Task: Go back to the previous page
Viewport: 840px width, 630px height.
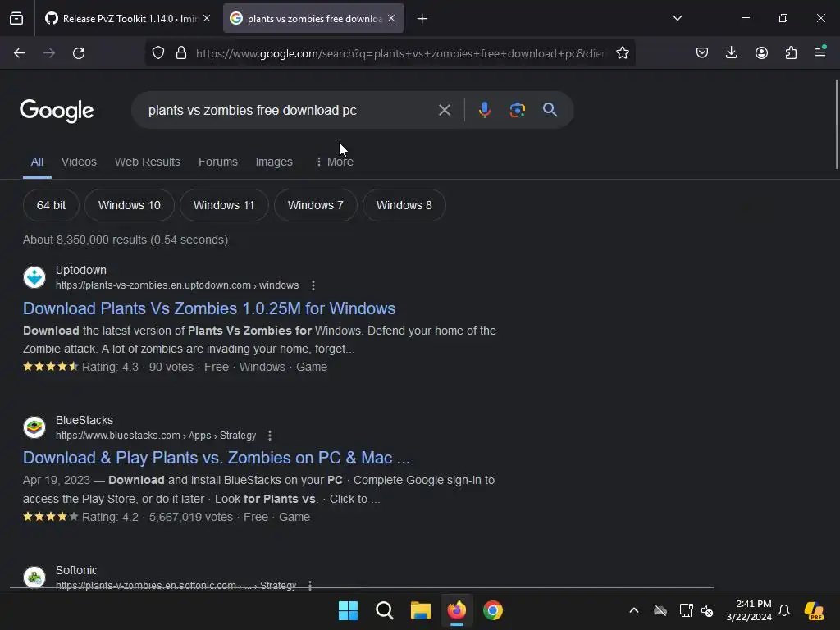Action: [x=20, y=53]
